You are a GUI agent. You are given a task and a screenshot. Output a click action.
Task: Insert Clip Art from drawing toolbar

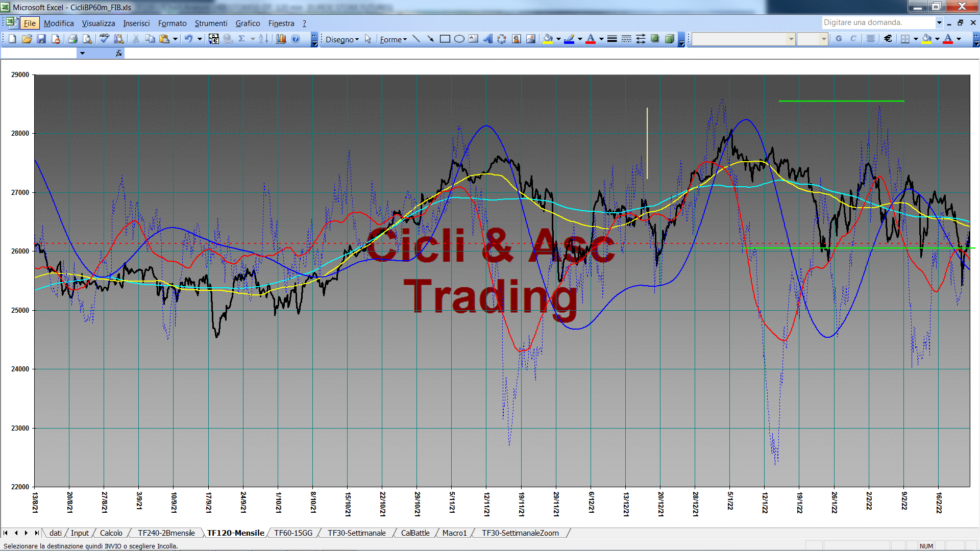[517, 39]
